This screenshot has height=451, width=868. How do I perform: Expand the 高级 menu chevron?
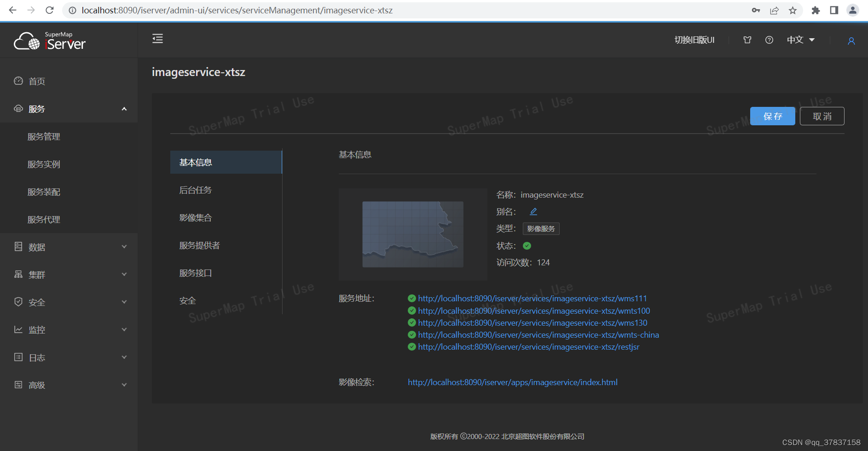coord(124,385)
